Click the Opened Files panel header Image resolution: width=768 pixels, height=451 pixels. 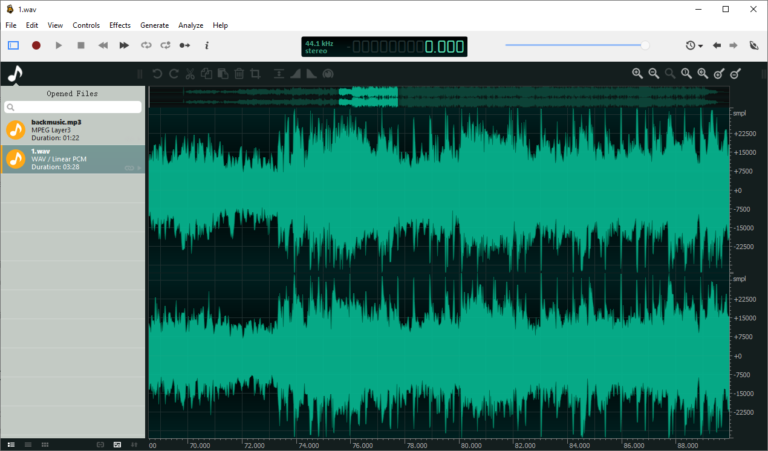(72, 93)
